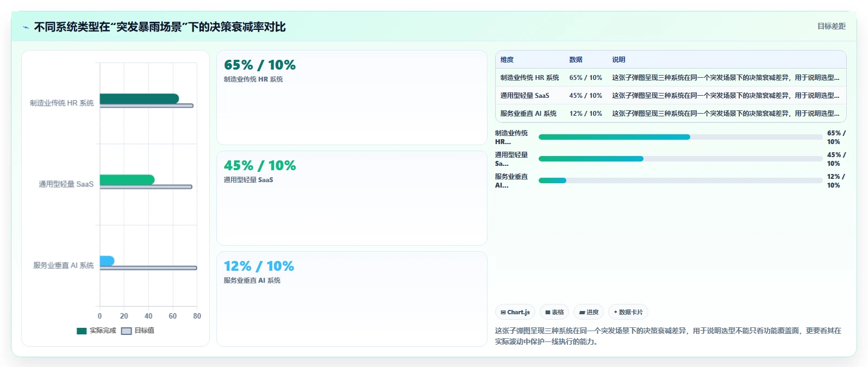Click the small icon before the page title
868x367 pixels.
pyautogui.click(x=26, y=27)
